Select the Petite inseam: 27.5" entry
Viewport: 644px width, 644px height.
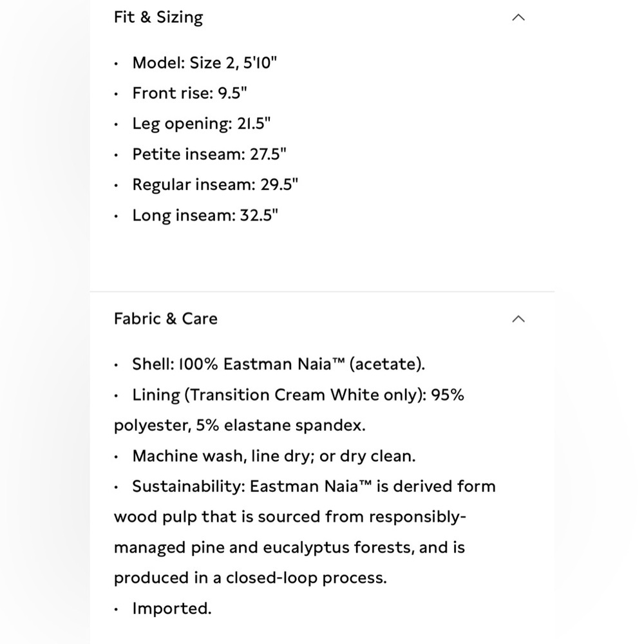tap(209, 155)
